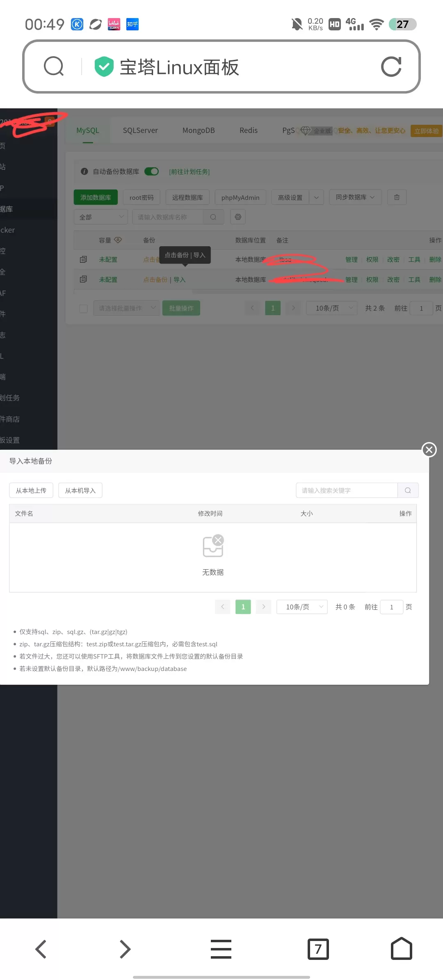The image size is (443, 980).
Task: Switch to the MongoDB tab
Action: [x=199, y=131]
